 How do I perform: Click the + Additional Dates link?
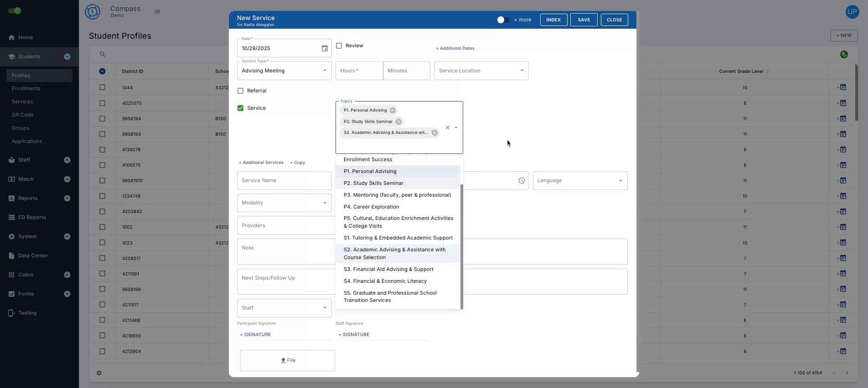tap(455, 48)
